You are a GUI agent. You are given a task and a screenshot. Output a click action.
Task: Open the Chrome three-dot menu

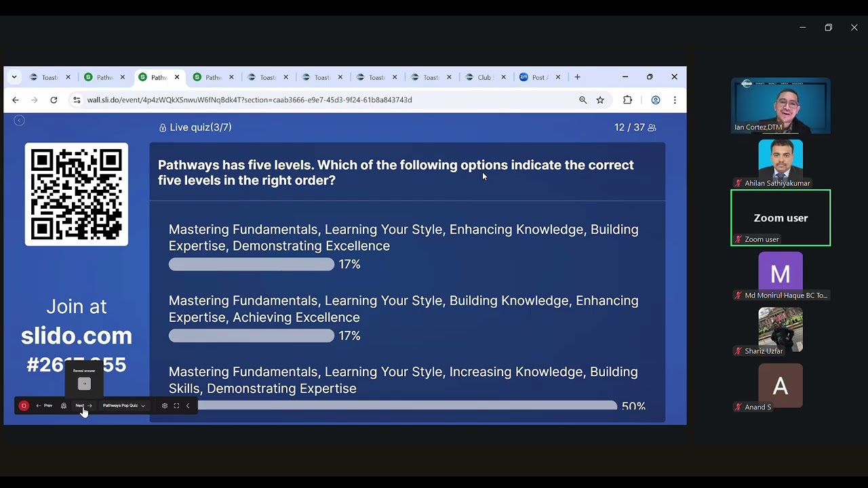click(x=675, y=100)
